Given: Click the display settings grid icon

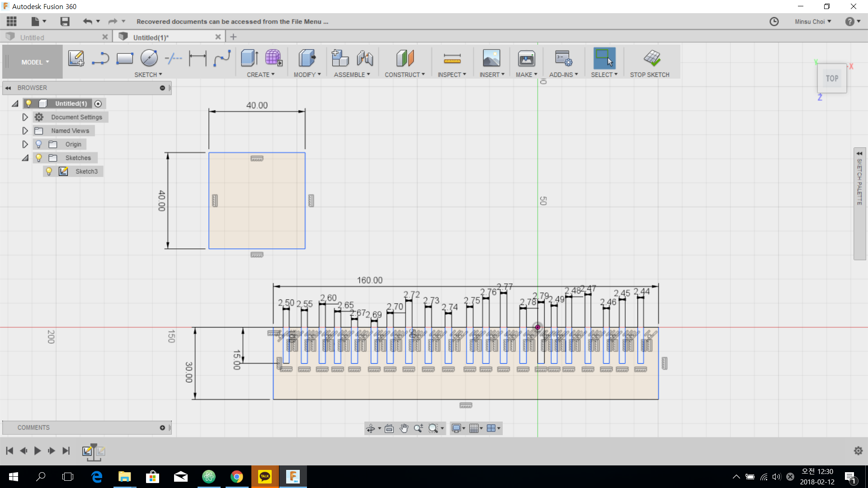Looking at the screenshot, I should point(474,428).
